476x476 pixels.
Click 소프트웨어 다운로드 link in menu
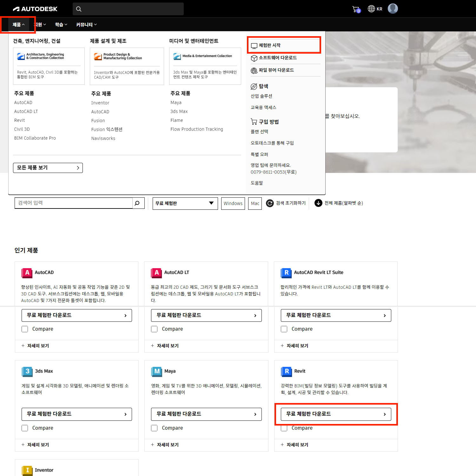pos(278,58)
